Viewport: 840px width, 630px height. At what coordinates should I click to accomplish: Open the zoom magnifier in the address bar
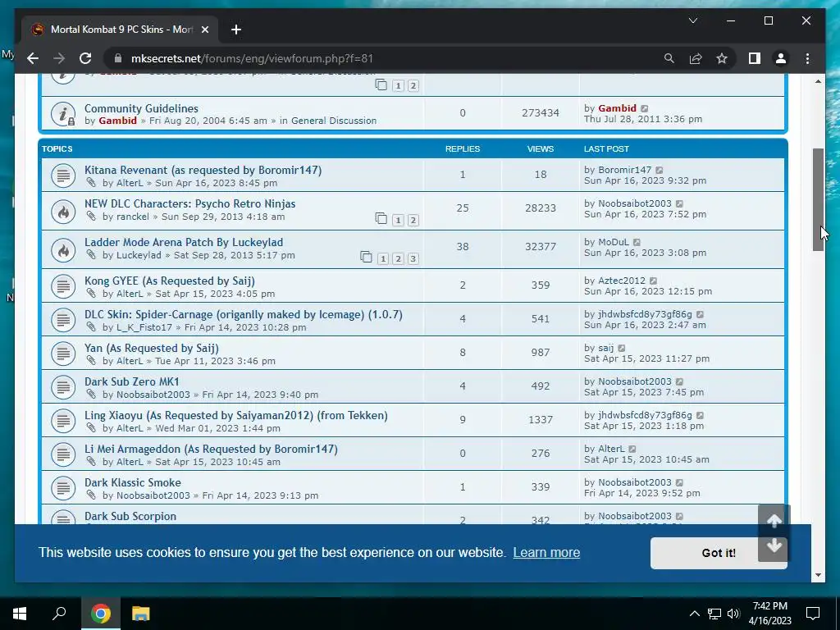coord(669,58)
